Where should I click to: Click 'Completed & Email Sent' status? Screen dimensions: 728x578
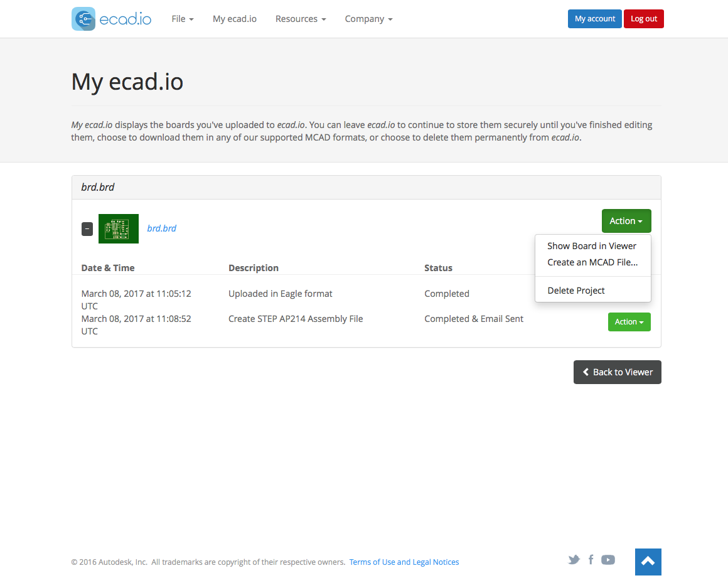point(474,319)
